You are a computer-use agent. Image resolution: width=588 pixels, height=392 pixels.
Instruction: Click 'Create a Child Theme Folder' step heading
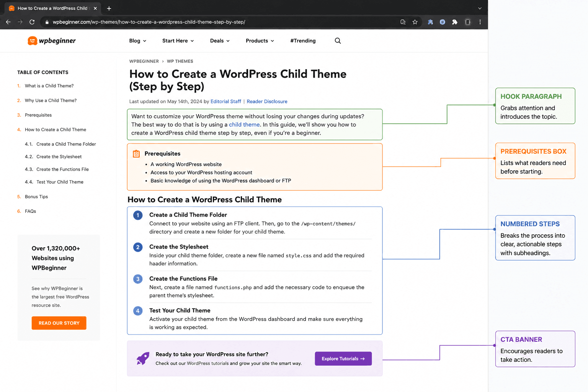[x=188, y=215]
